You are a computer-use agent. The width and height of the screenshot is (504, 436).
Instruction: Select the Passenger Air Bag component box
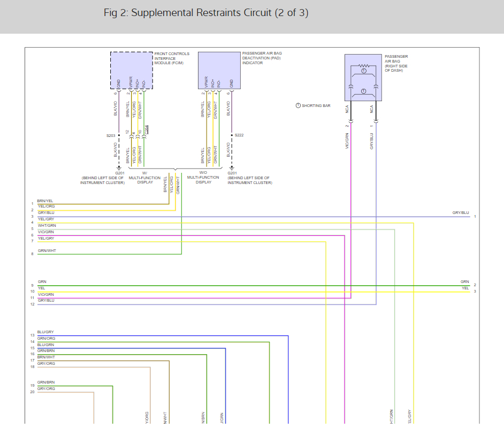coord(363,78)
